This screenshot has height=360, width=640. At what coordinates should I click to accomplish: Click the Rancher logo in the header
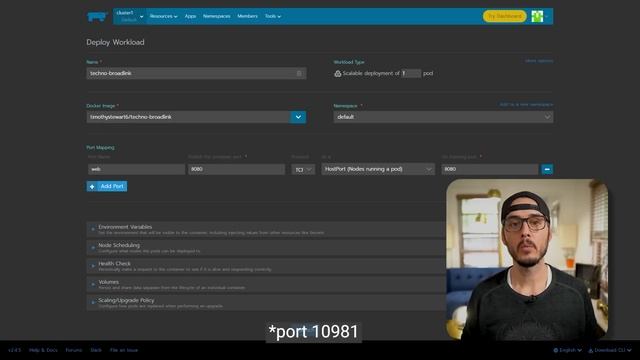point(97,17)
